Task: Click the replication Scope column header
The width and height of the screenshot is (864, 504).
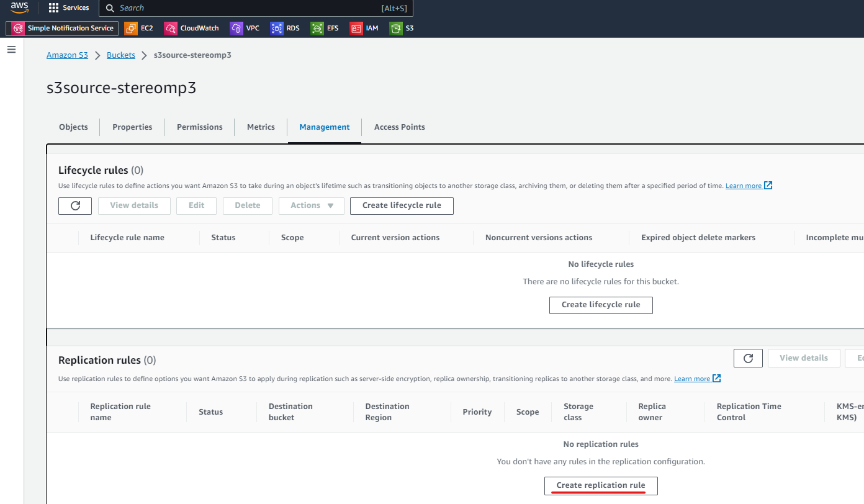Action: (x=528, y=412)
